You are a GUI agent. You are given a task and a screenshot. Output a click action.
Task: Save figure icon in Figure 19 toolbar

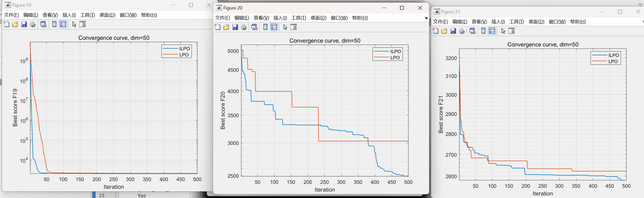tap(24, 24)
